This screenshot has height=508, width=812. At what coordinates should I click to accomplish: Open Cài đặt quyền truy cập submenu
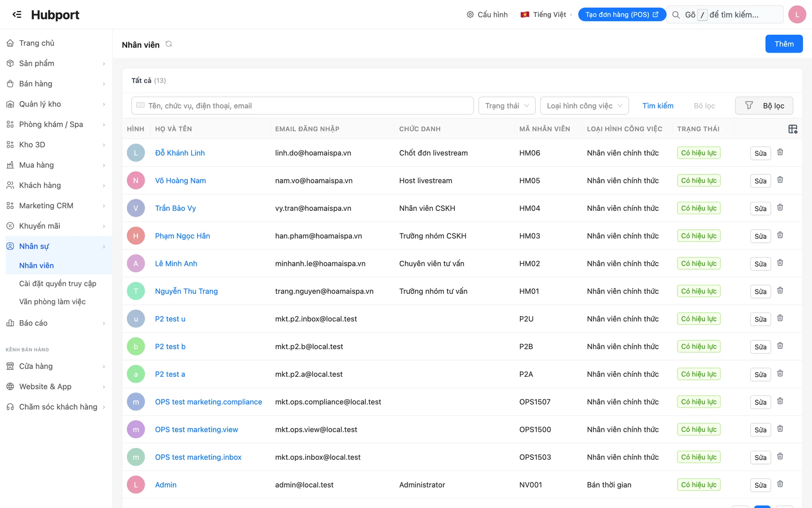point(58,284)
